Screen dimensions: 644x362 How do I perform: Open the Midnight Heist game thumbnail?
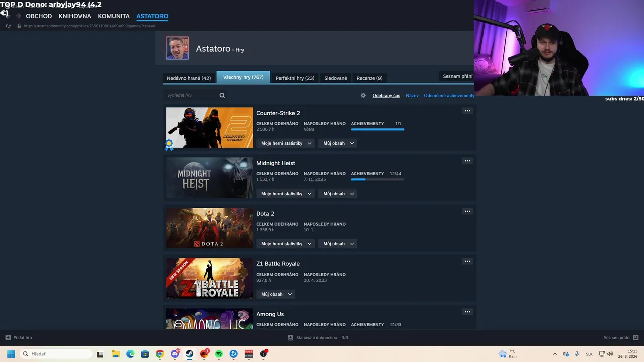[x=209, y=178]
